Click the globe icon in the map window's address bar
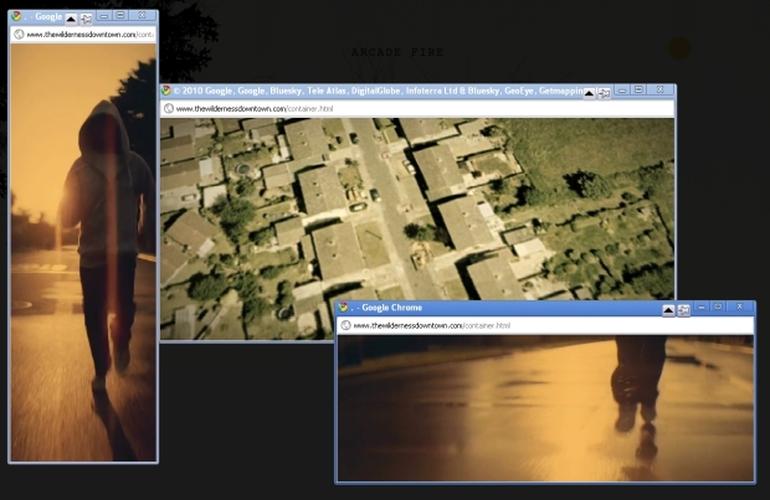The width and height of the screenshot is (770, 500). click(169, 108)
